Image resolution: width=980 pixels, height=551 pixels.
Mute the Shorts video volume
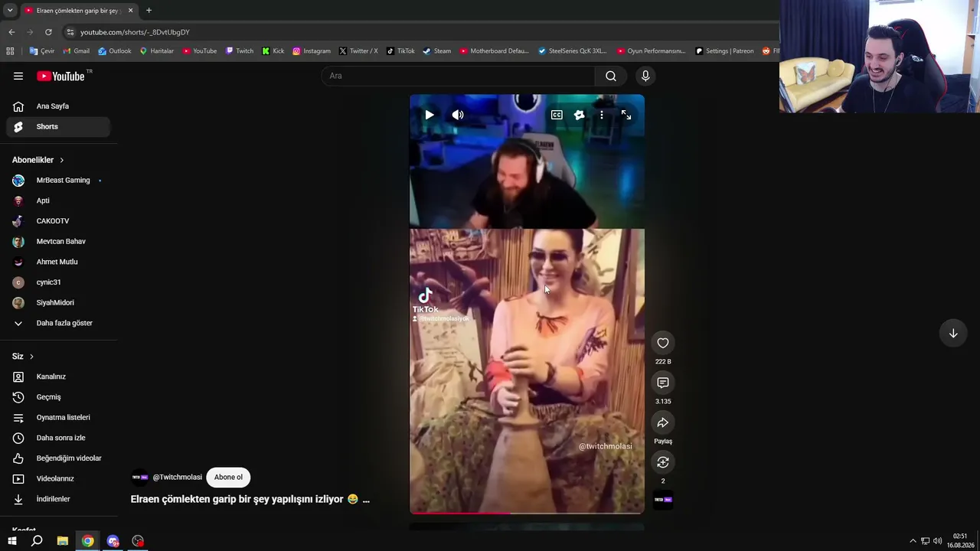[458, 115]
